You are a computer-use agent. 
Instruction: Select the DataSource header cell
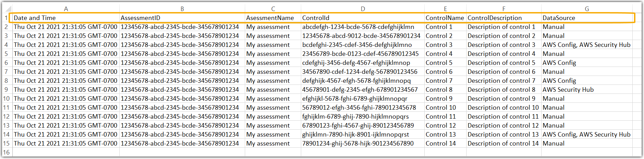[x=559, y=18]
